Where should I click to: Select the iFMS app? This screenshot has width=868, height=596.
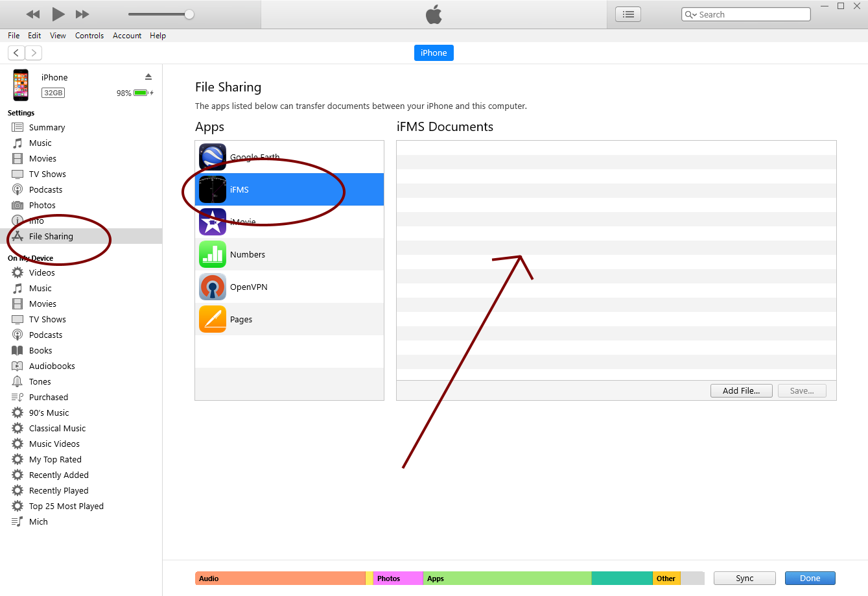289,189
